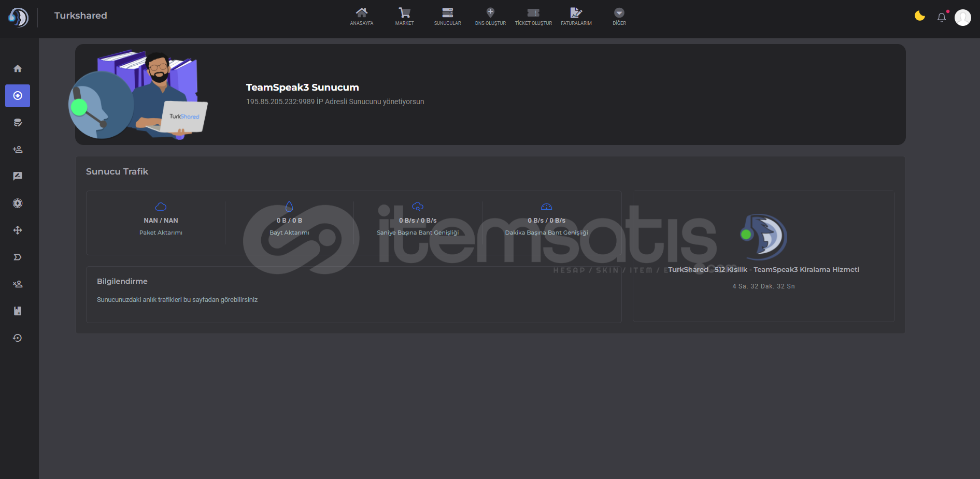Toggle dark mode moon icon
The width and height of the screenshot is (980, 479).
(x=920, y=16)
